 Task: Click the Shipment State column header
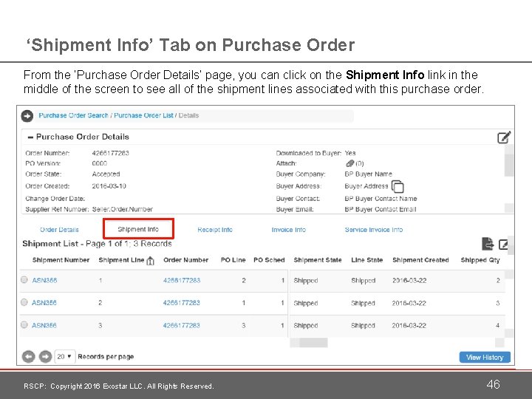coord(318,260)
